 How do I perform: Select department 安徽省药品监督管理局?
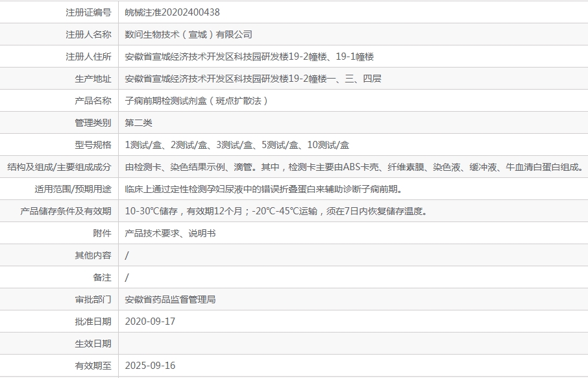point(170,299)
